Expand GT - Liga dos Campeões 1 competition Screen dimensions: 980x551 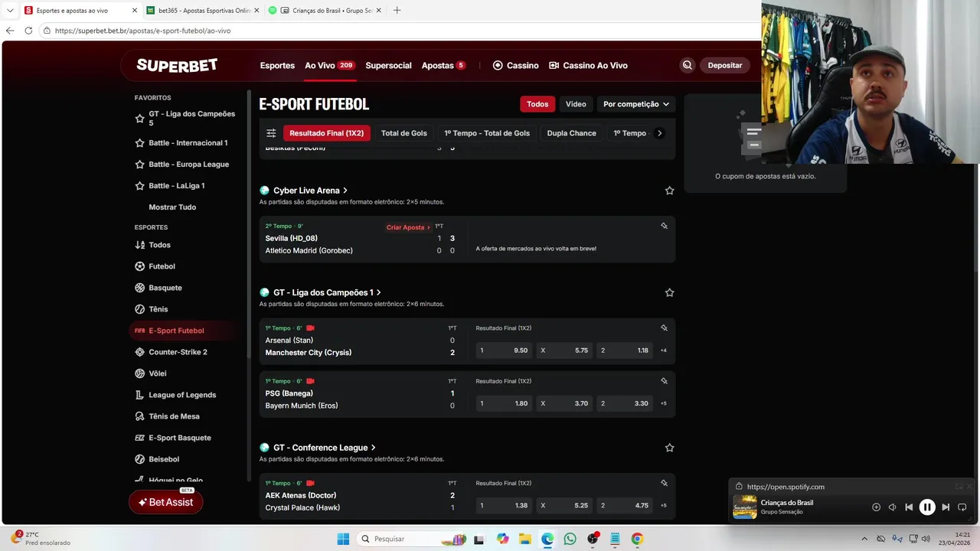tap(327, 292)
